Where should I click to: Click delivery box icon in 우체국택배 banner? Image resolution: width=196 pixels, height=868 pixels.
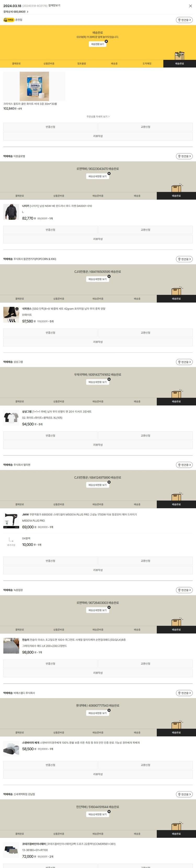coord(177,394)
